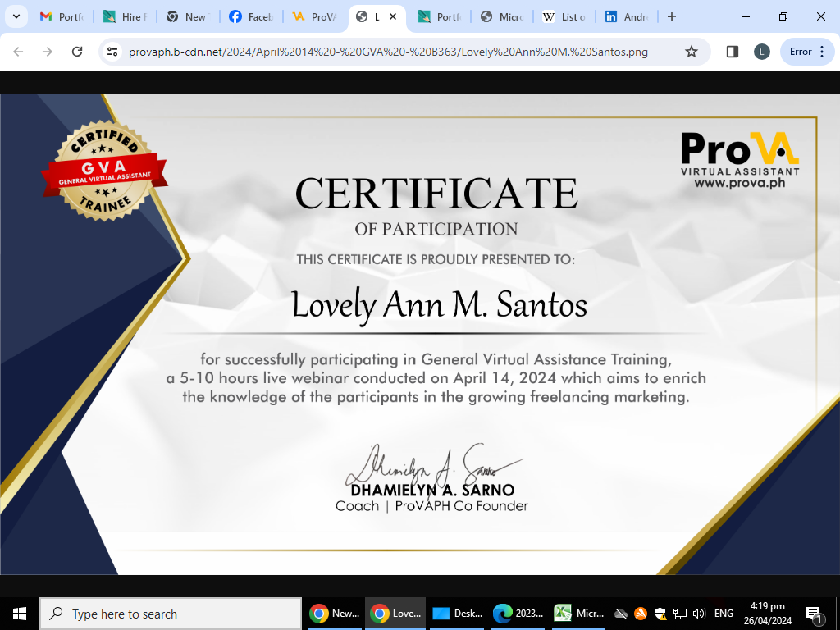Screen dimensions: 840x630
Task: Open the Desk taskbar app
Action: (457, 614)
